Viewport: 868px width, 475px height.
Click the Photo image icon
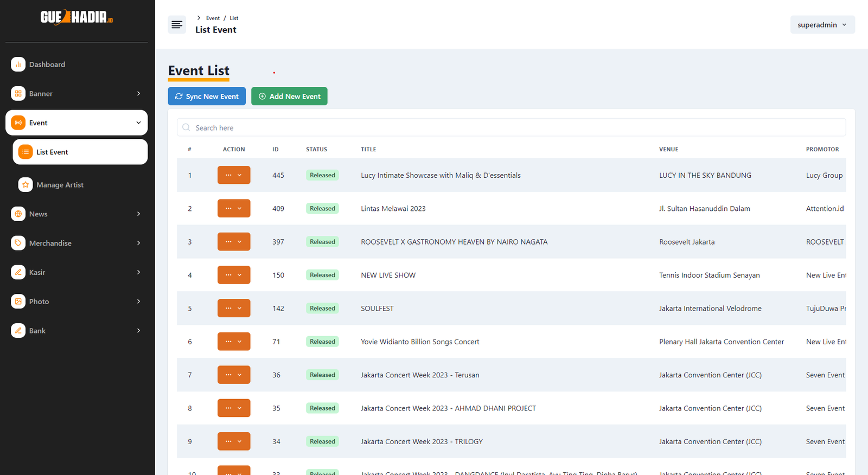[x=18, y=301]
